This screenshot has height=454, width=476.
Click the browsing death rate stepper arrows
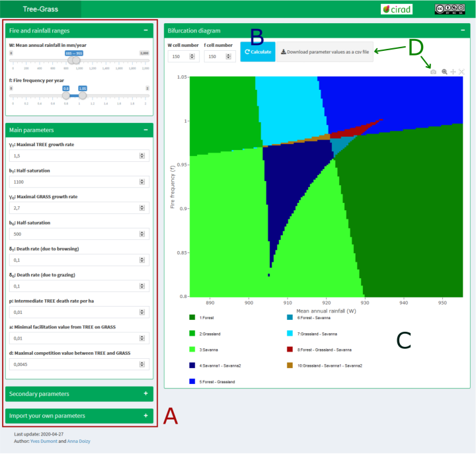(x=141, y=260)
